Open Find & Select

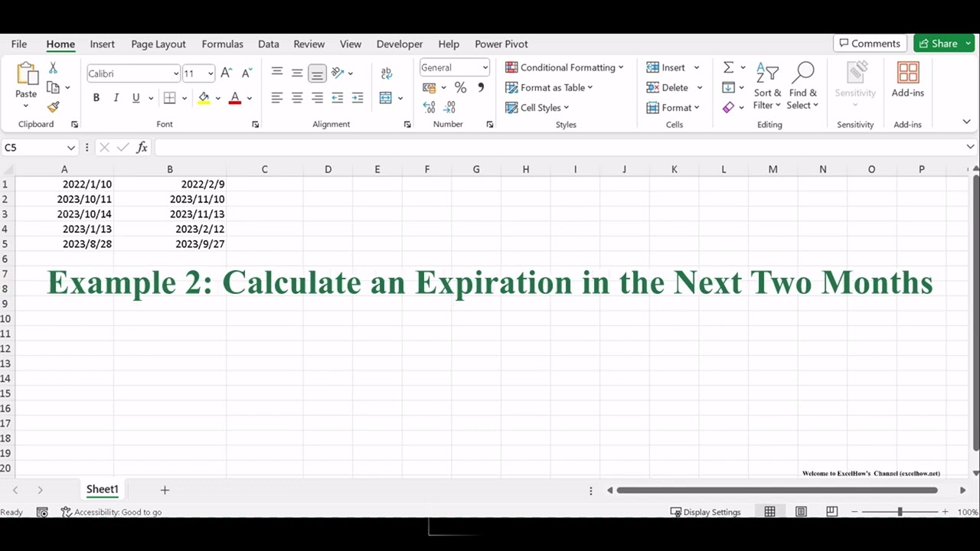(x=802, y=86)
